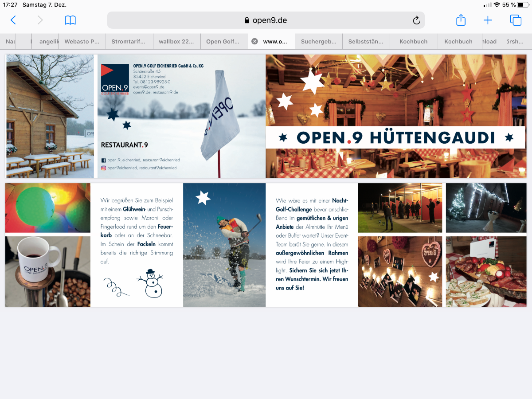Image resolution: width=532 pixels, height=399 pixels.
Task: Open the Selbststän... tab
Action: [x=366, y=41]
